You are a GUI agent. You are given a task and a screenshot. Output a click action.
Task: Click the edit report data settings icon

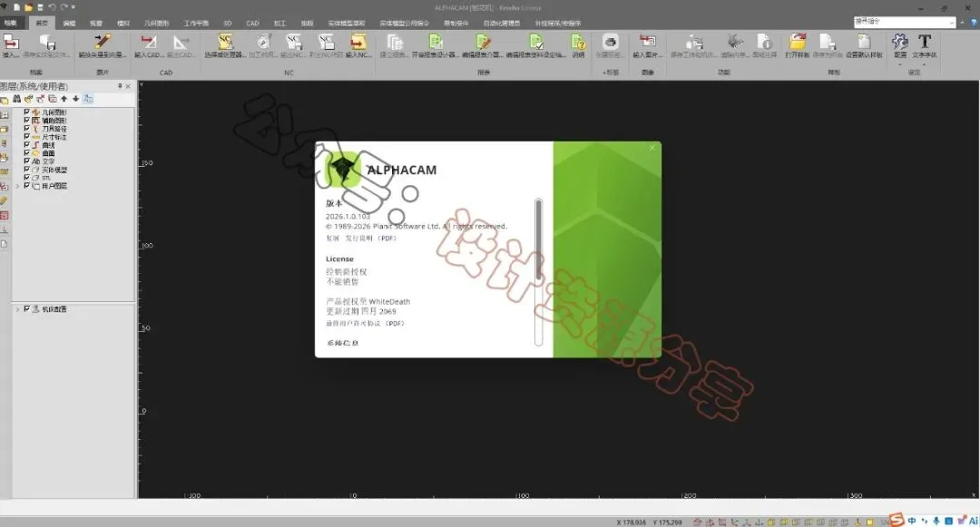(535, 43)
